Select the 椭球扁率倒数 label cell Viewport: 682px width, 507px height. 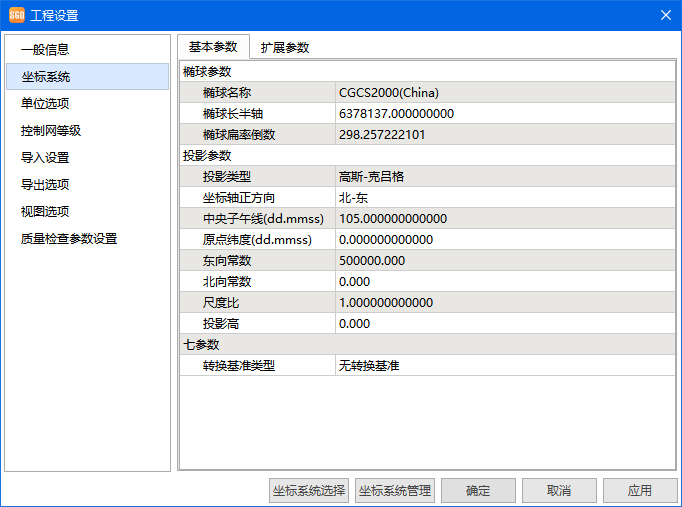[x=257, y=134]
